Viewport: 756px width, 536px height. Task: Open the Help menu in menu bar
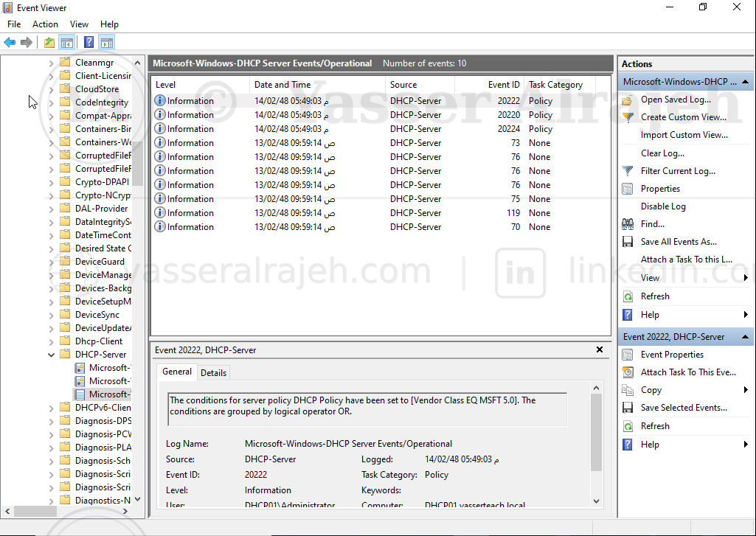click(x=109, y=24)
